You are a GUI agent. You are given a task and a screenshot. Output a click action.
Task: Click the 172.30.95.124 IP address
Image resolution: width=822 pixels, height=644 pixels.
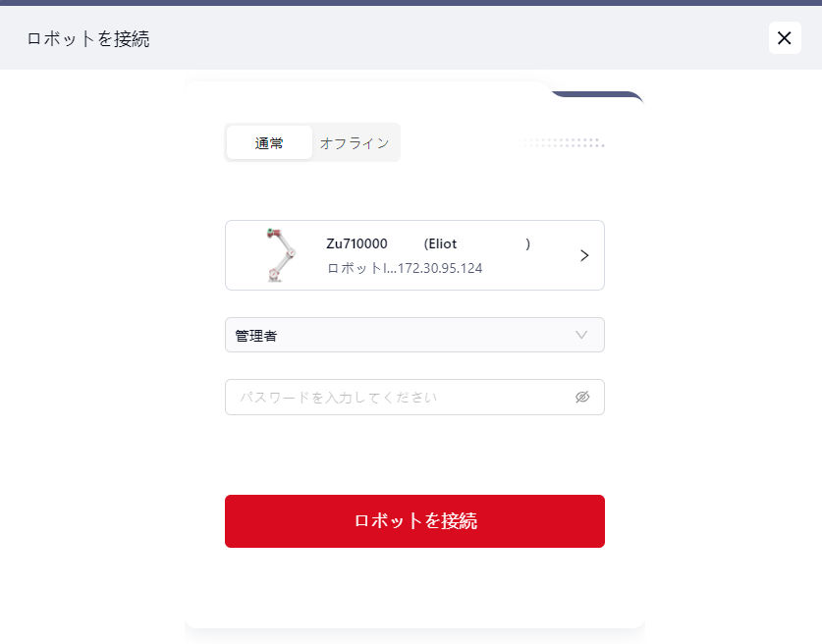coord(440,268)
